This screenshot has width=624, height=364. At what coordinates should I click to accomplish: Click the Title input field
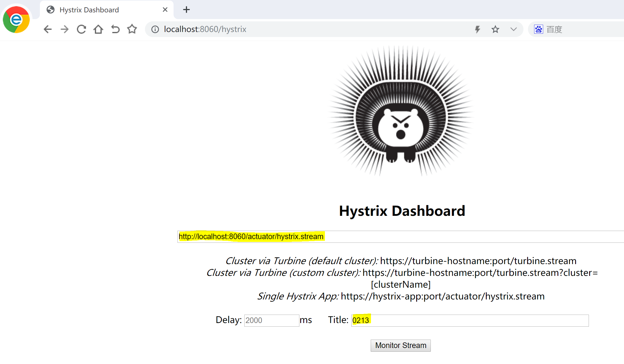(x=470, y=320)
